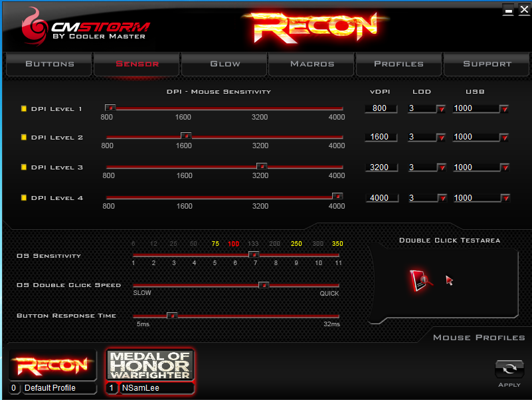This screenshot has width=532, height=400.
Task: Click the 800 mark under DPI Level 3
Action: tap(108, 175)
